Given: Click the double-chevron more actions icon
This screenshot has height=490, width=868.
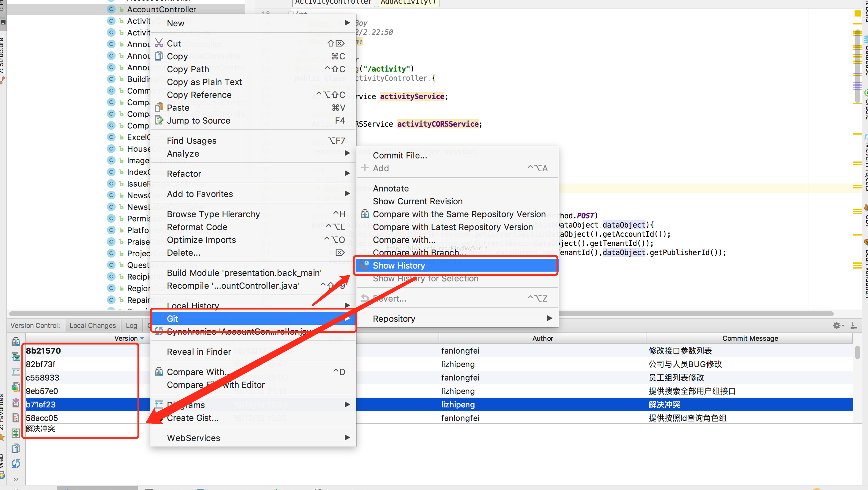Looking at the screenshot, I should tap(16, 479).
